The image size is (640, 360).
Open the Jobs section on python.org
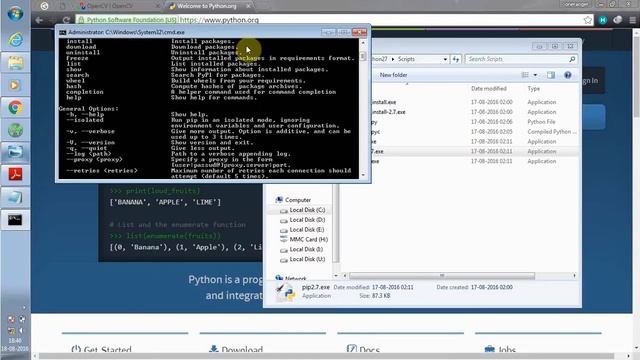[x=500, y=350]
